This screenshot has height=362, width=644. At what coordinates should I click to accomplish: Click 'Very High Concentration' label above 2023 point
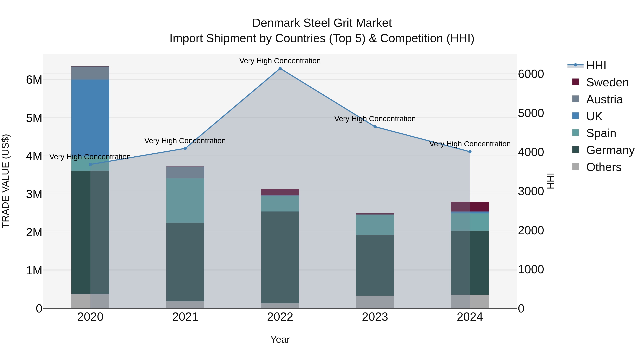pyautogui.click(x=375, y=119)
